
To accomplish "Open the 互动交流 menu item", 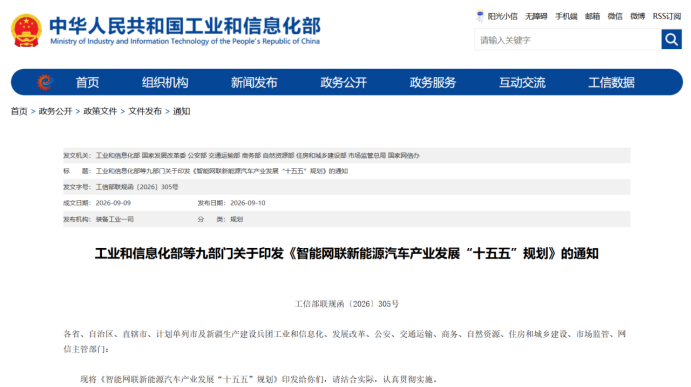I will pyautogui.click(x=522, y=82).
